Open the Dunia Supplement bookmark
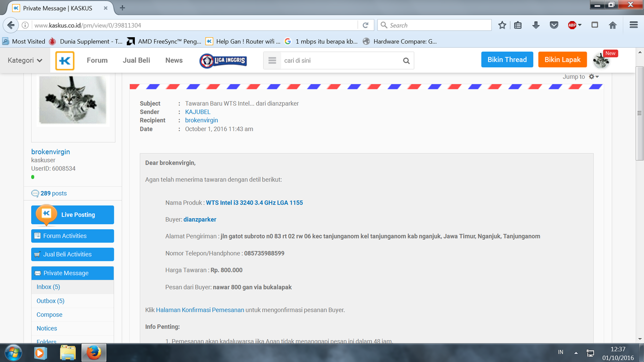Viewport: 644px width, 362px height. [86, 41]
